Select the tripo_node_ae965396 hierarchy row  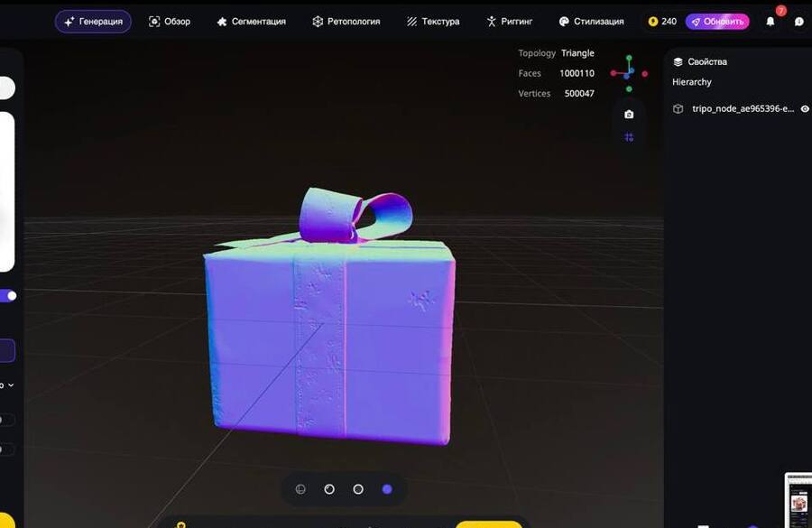click(x=741, y=109)
